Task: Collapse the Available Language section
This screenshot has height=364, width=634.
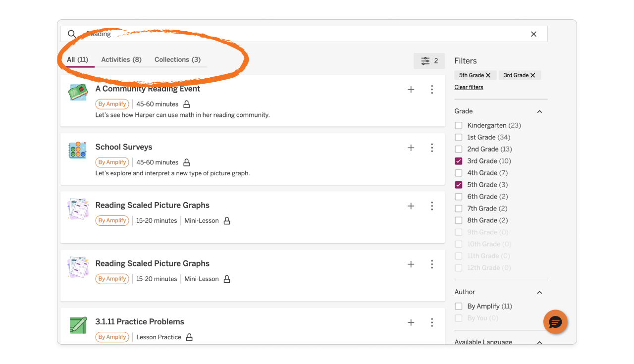Action: coord(539,342)
